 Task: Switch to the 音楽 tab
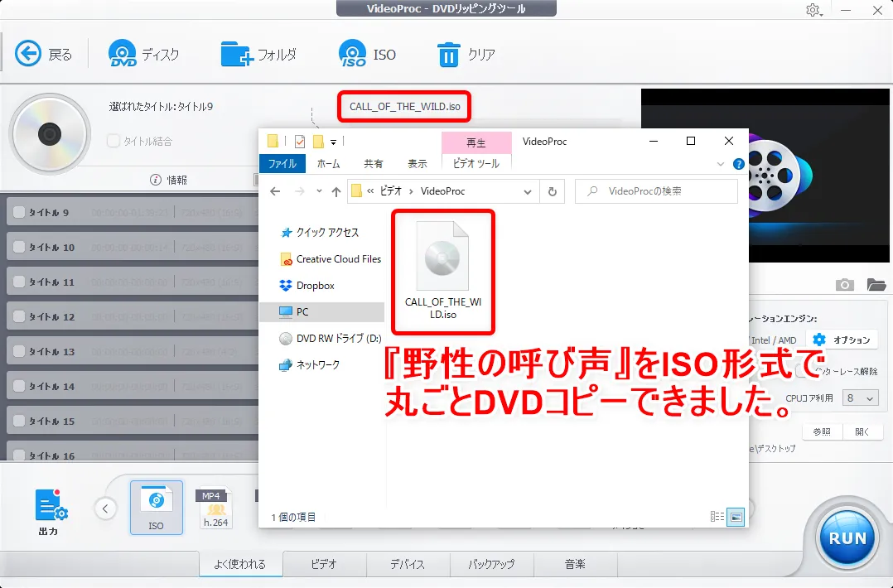pyautogui.click(x=575, y=564)
